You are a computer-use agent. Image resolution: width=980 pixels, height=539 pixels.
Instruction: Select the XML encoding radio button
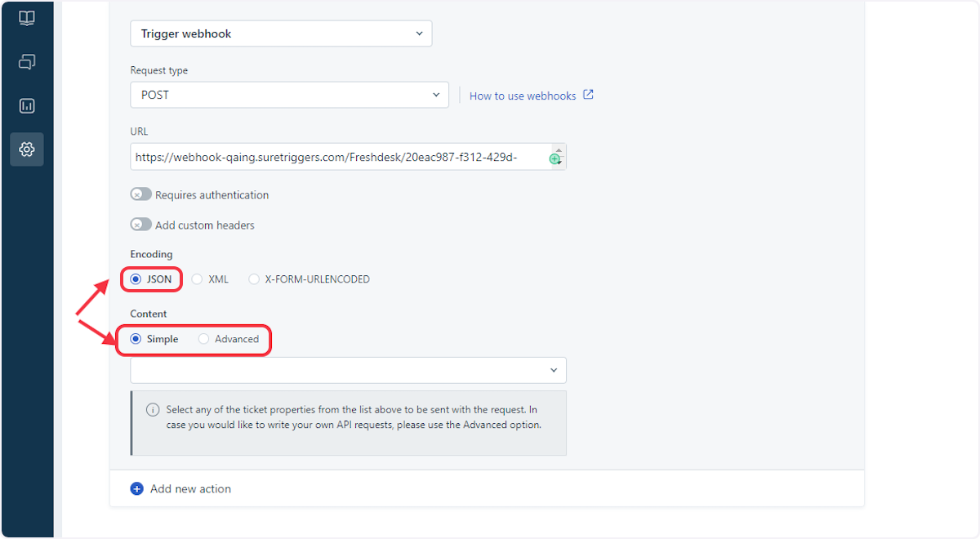point(196,278)
